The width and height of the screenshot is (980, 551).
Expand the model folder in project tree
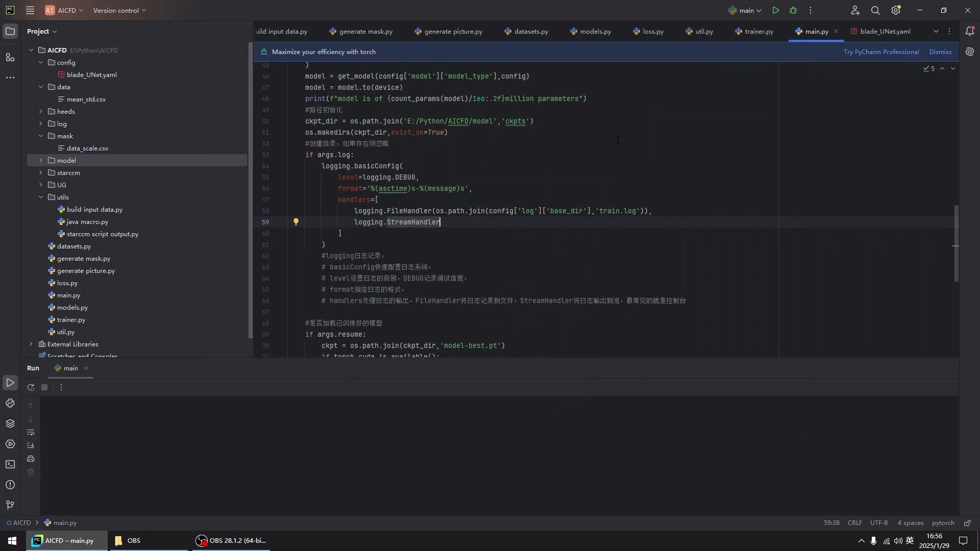(x=41, y=160)
